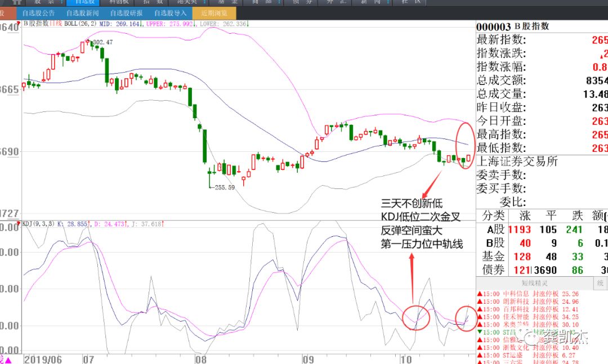Click the 跌 column header
Screen dimensions: 608x364
coord(578,215)
